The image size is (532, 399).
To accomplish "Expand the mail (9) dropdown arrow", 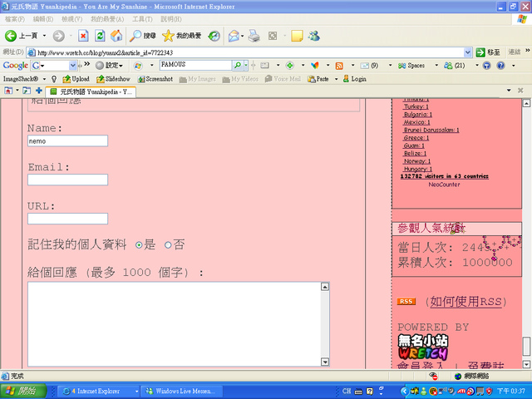I will tap(390, 65).
